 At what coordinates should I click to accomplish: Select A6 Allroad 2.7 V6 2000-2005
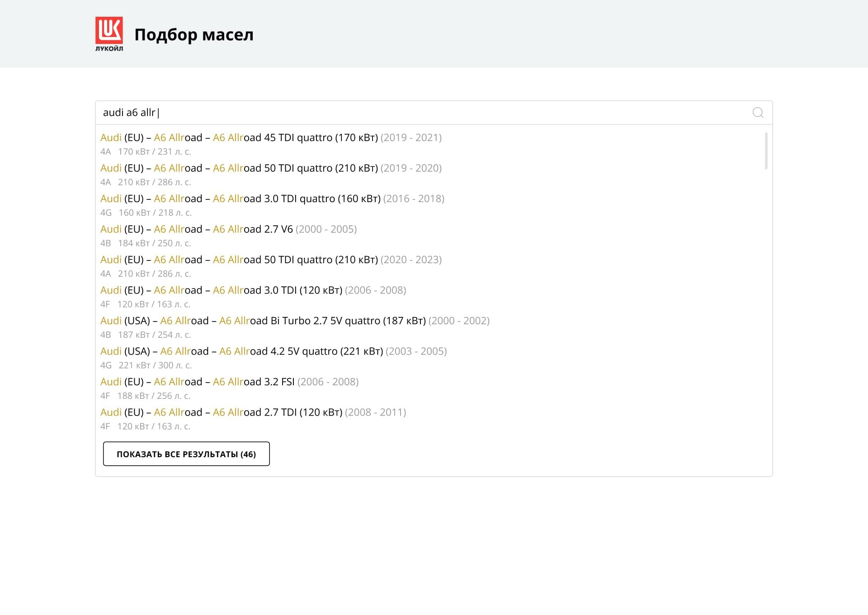click(228, 229)
